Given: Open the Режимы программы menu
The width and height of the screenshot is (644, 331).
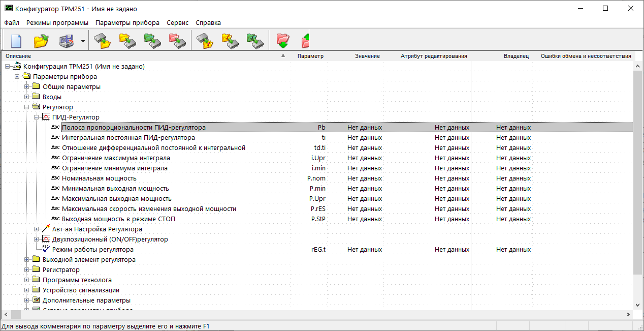Looking at the screenshot, I should pos(57,23).
